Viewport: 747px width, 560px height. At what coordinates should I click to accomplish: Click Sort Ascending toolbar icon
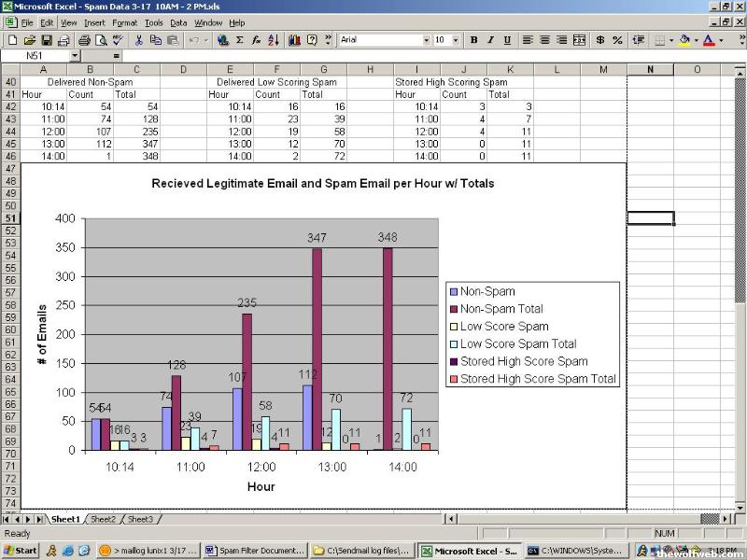click(x=274, y=40)
